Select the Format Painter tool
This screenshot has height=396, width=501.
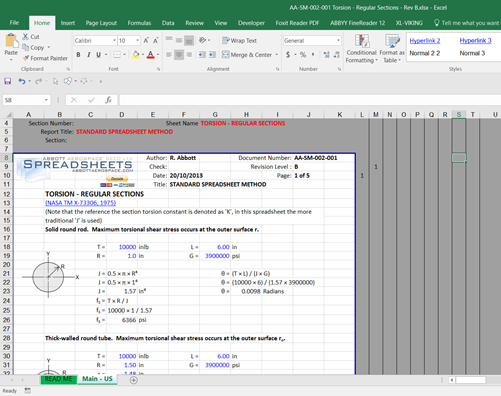(x=45, y=58)
